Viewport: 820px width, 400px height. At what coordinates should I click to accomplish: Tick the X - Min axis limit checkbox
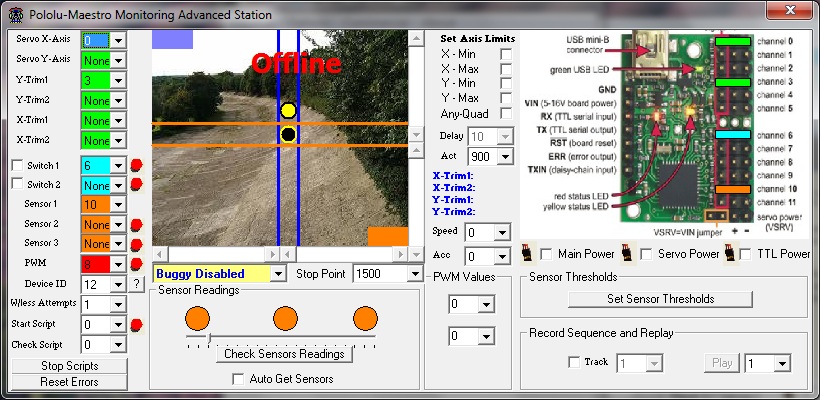click(506, 54)
